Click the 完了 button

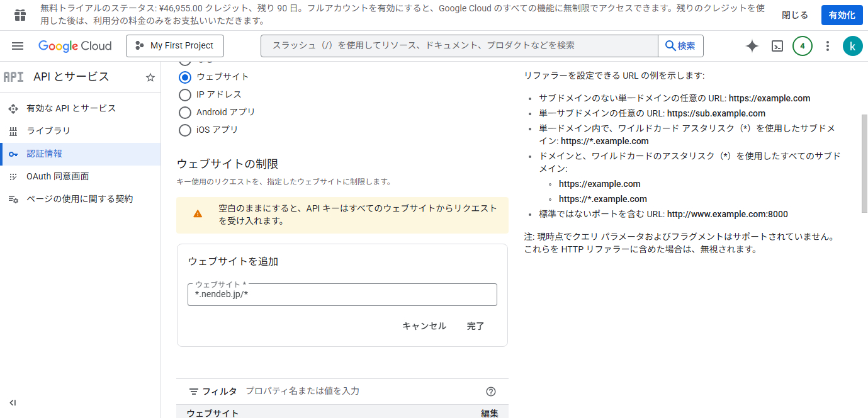pyautogui.click(x=475, y=326)
